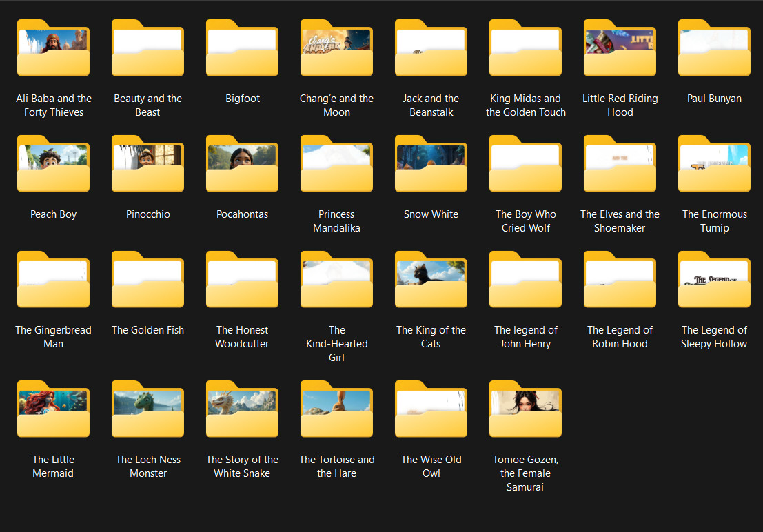Select the Jack and the Beanstalk label
The height and width of the screenshot is (532, 763).
click(x=431, y=105)
